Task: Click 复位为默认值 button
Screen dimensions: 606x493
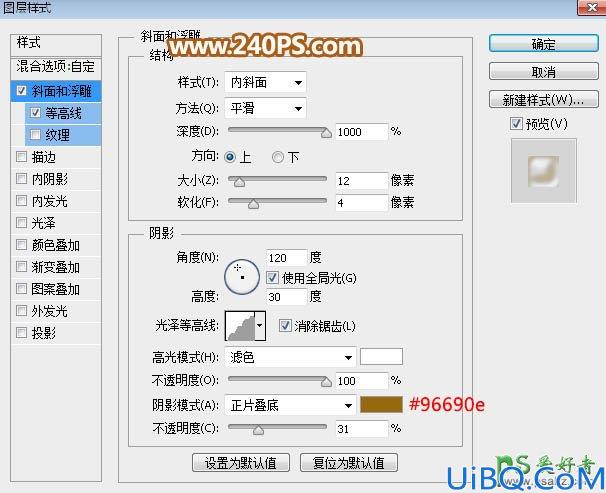Action: (x=349, y=462)
